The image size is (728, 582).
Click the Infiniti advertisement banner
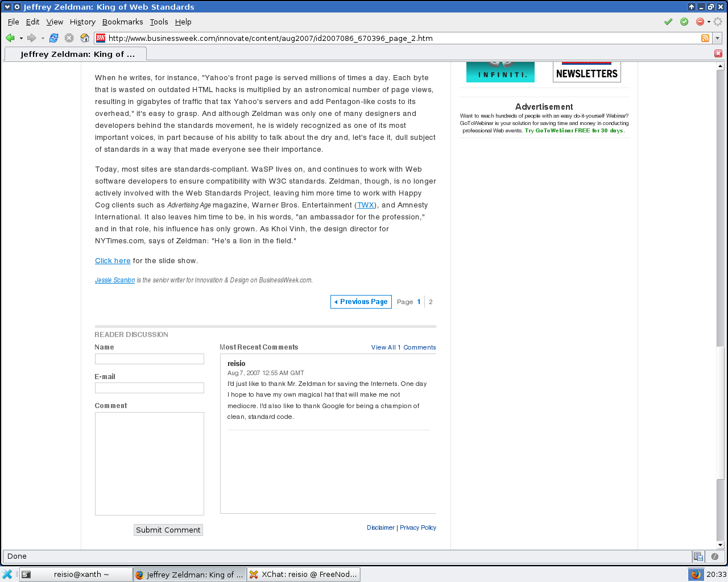tap(500, 72)
